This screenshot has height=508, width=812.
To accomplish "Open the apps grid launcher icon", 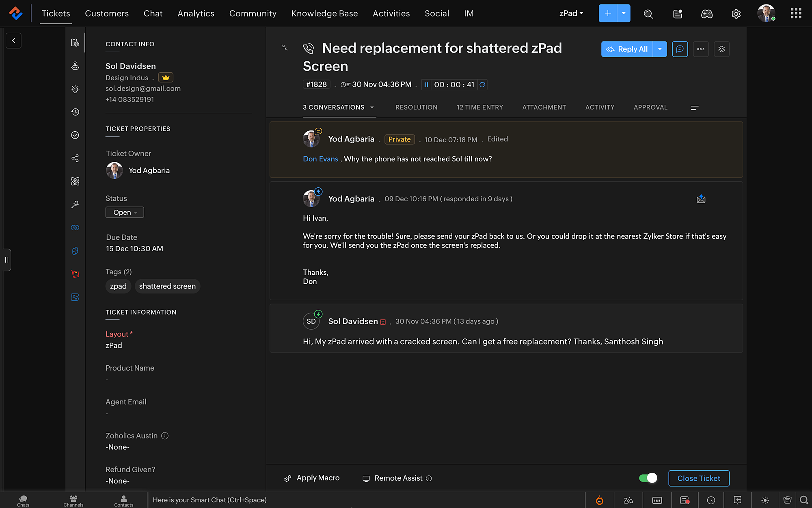I will coord(796,13).
